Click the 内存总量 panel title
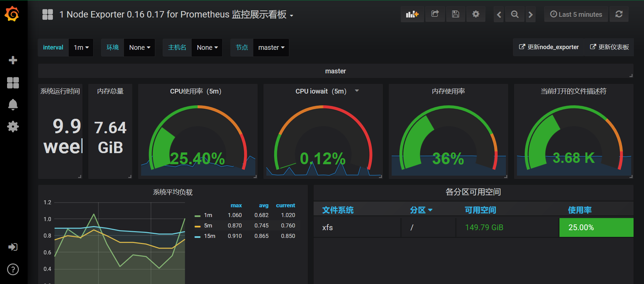The height and width of the screenshot is (284, 644). pyautogui.click(x=110, y=91)
